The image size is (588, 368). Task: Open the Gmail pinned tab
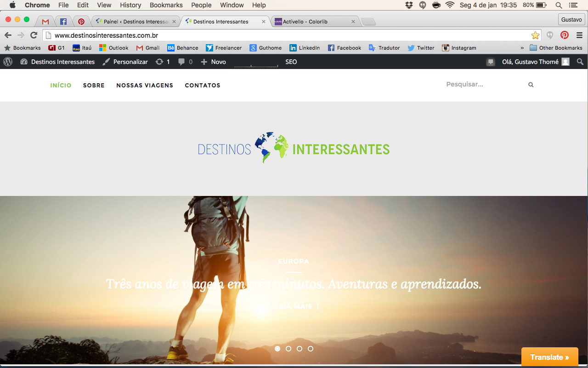click(x=45, y=22)
